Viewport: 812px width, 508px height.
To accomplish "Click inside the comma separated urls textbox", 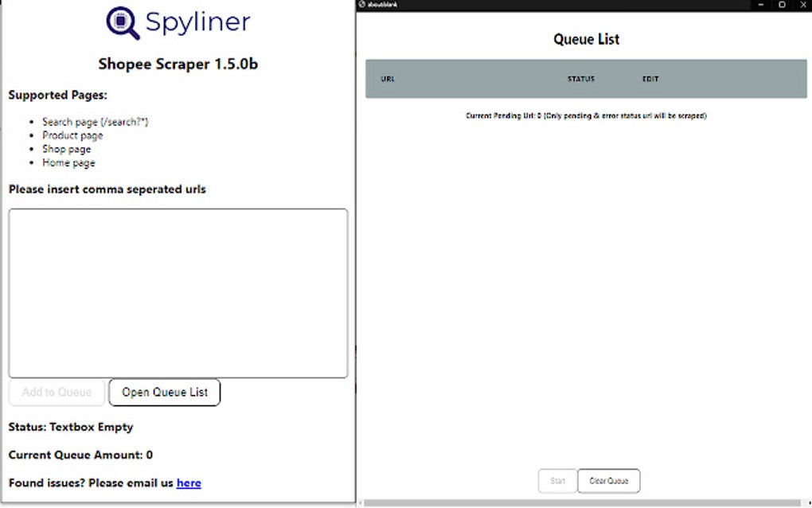I will [x=177, y=292].
